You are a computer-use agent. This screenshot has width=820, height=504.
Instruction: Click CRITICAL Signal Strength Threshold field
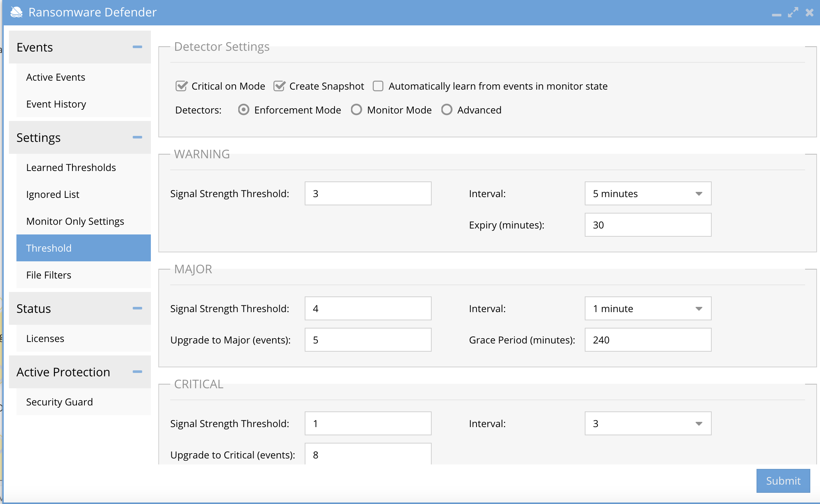[368, 423]
